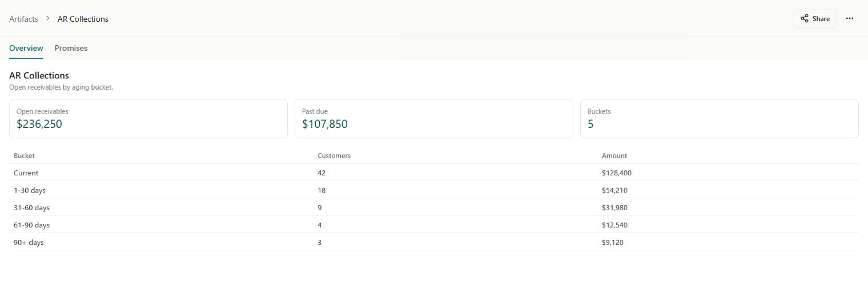The height and width of the screenshot is (297, 868).
Task: Select the 1-30 days row
Action: (434, 190)
